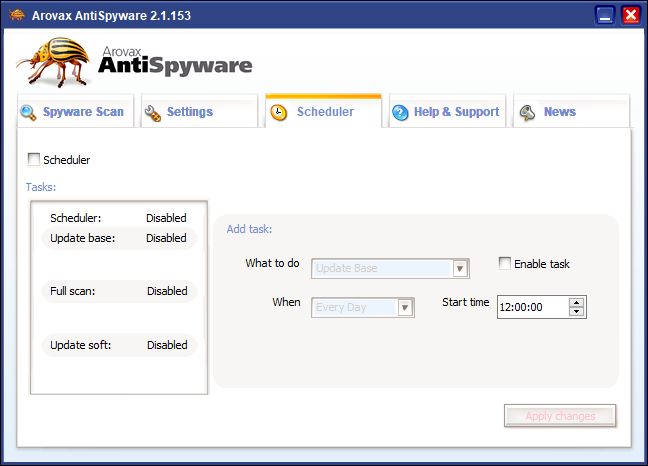Screen dimensions: 648x466
Task: Click the satellite dish icon on News tab
Action: point(527,112)
